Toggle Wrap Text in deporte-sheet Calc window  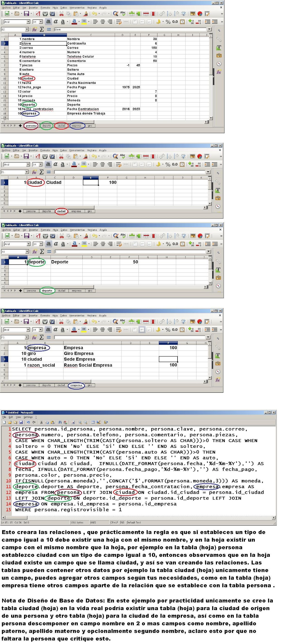click(119, 244)
